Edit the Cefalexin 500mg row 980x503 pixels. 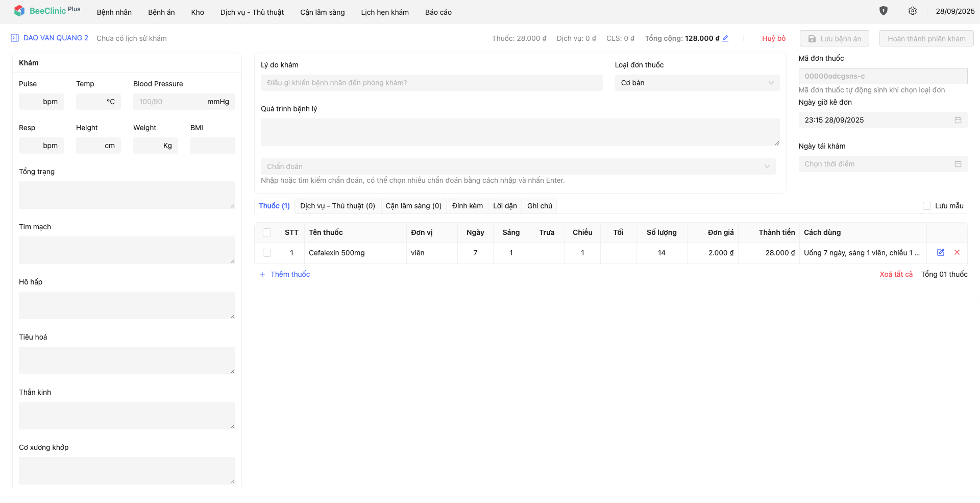(x=940, y=253)
